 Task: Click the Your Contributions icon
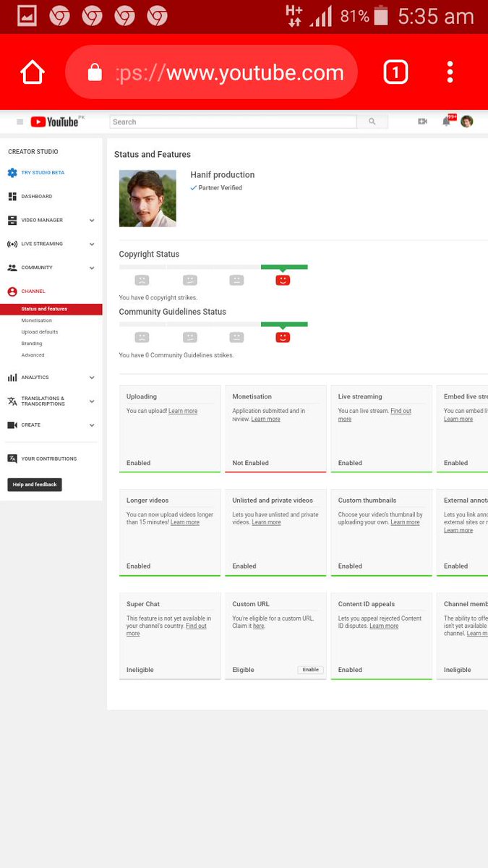12,459
